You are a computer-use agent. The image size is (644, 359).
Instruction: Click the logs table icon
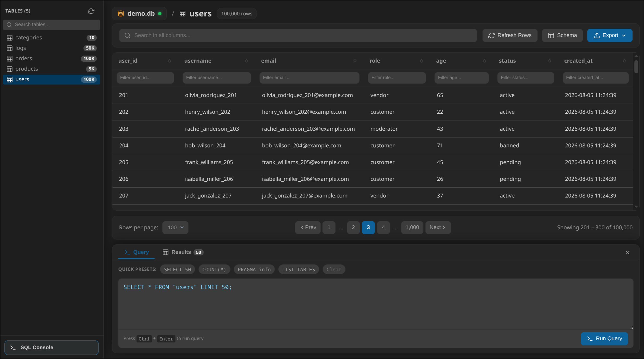point(10,48)
